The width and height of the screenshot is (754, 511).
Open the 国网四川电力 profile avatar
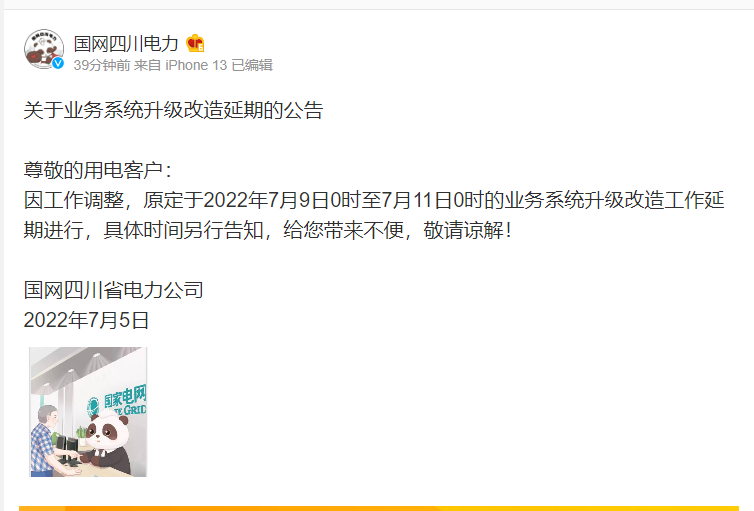pos(44,49)
